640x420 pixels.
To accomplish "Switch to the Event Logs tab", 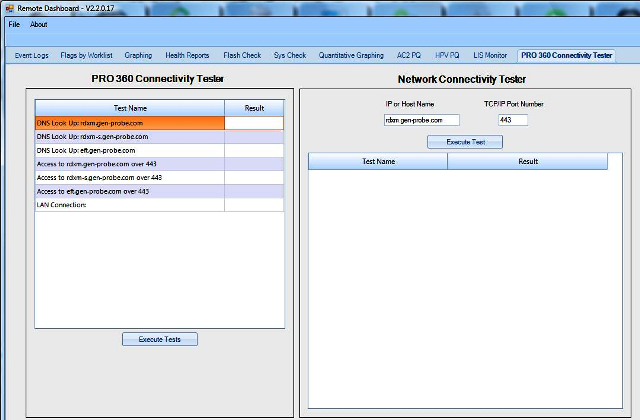I will 32,56.
